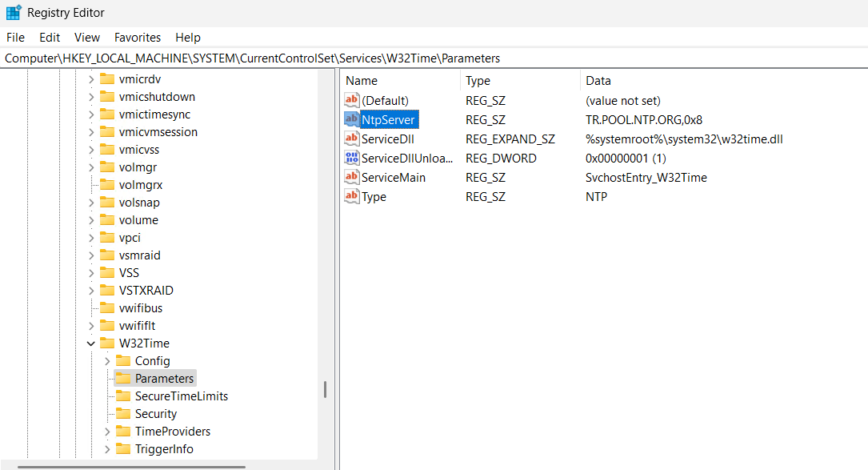Viewport: 868px width, 470px height.
Task: Collapse the W32Time key
Action: coord(90,343)
